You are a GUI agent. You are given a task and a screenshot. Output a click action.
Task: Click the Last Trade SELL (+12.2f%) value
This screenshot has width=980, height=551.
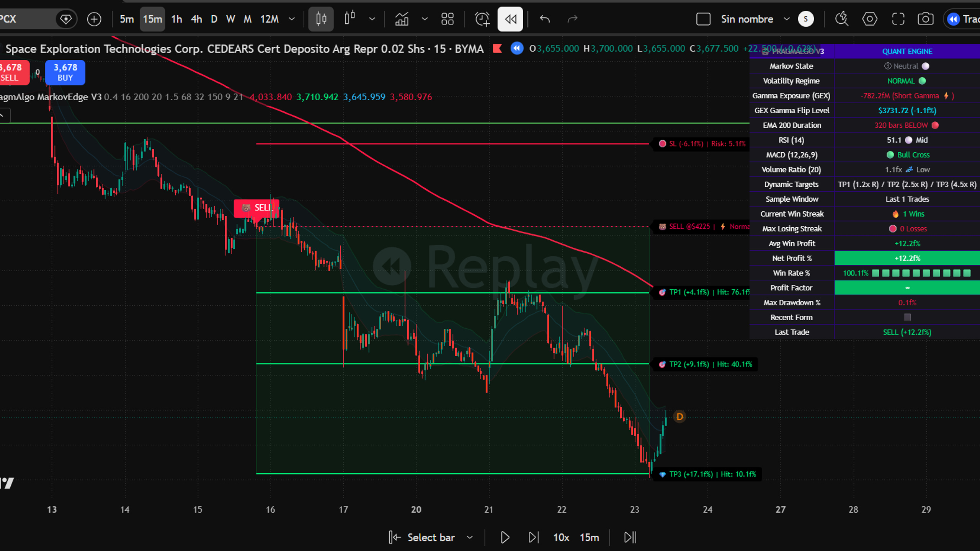click(907, 332)
